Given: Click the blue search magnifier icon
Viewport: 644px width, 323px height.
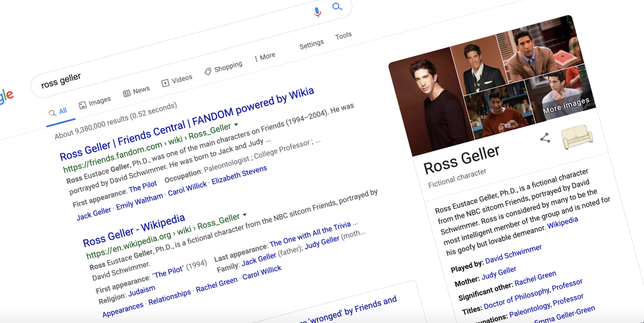Looking at the screenshot, I should (x=337, y=7).
